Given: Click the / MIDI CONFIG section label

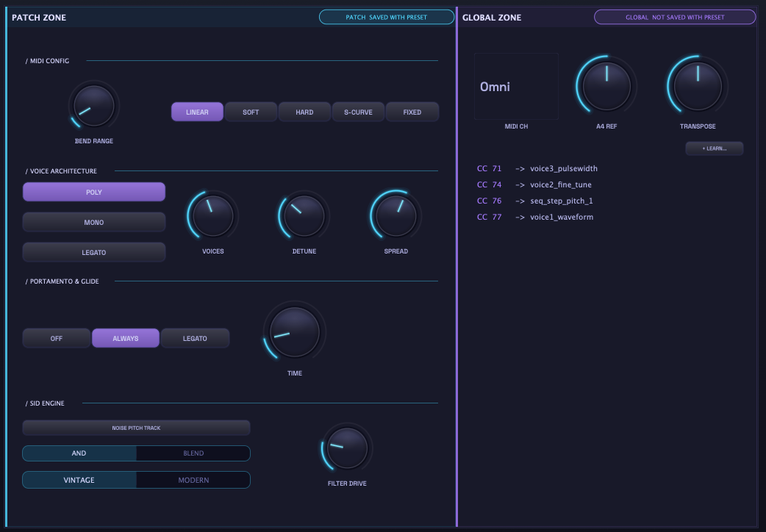Looking at the screenshot, I should point(47,60).
